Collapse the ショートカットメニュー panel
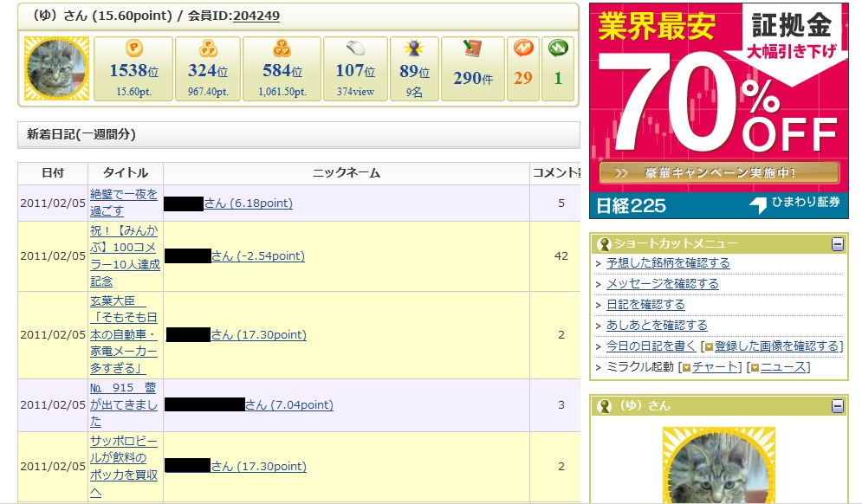 pyautogui.click(x=837, y=244)
